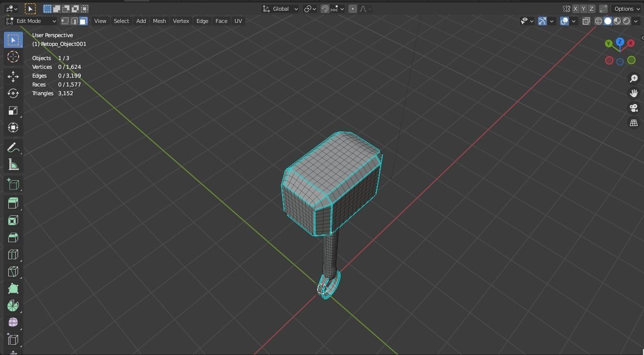The height and width of the screenshot is (355, 644).
Task: Pick the Edge Slide tool
Action: 13,340
